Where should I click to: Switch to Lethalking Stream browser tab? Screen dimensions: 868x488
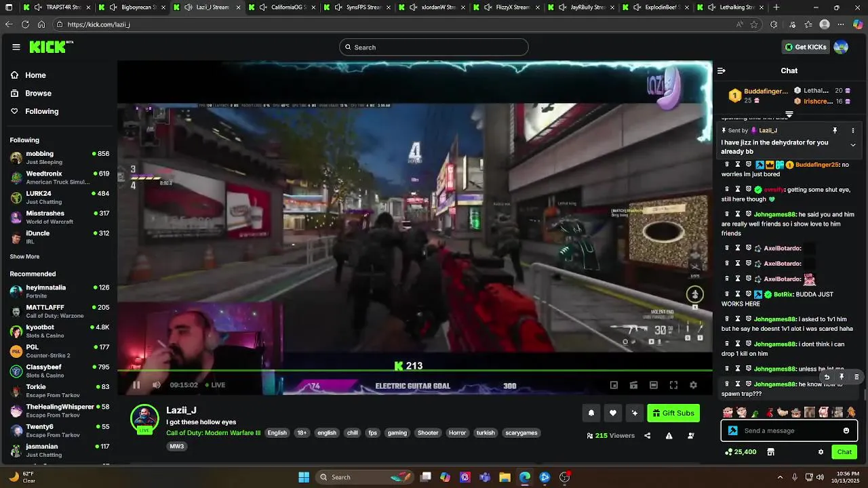[731, 7]
